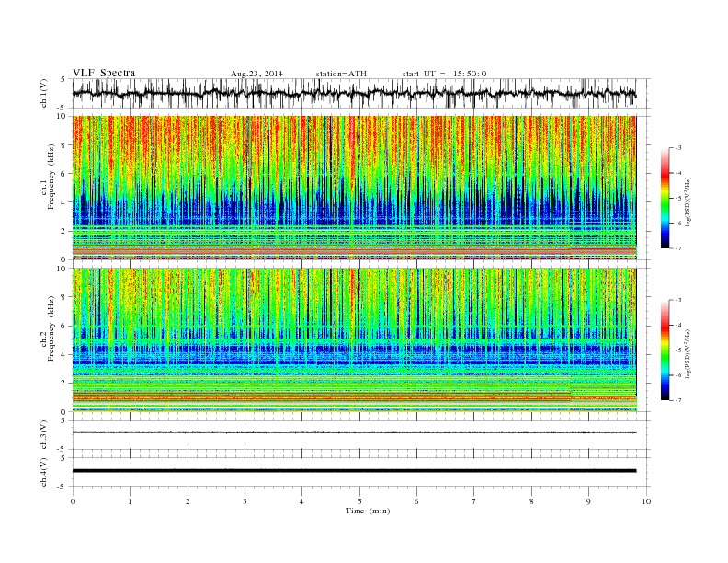Viewport: 728px width, 563px height.
Task: Click the ch.1(V) waveform axis label
Action: (44, 93)
